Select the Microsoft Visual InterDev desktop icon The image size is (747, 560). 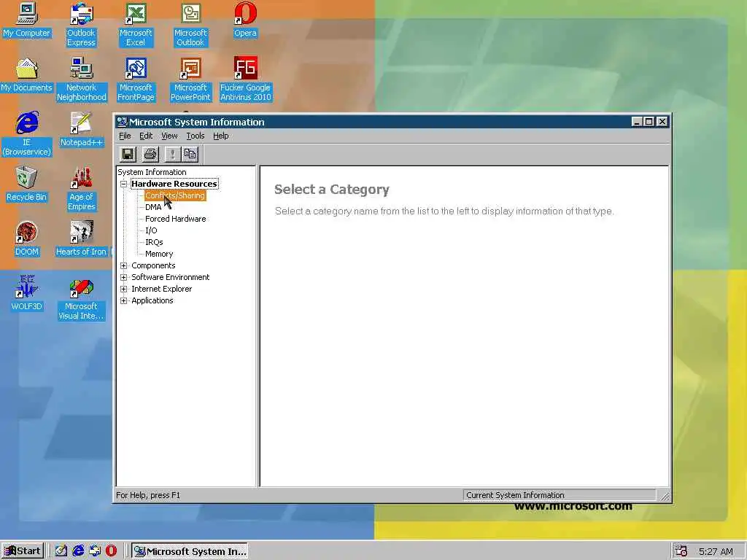82,298
